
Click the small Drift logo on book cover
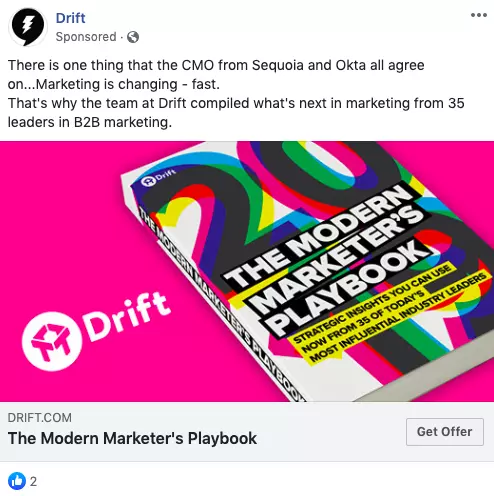(158, 177)
